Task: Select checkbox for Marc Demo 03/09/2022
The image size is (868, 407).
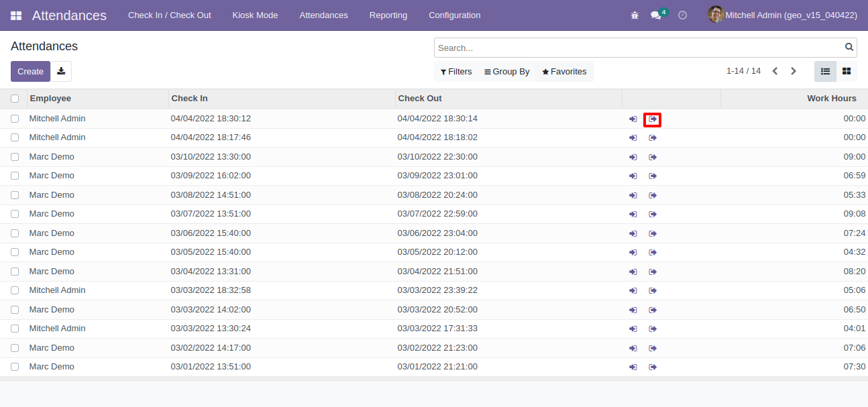Action: (15, 176)
